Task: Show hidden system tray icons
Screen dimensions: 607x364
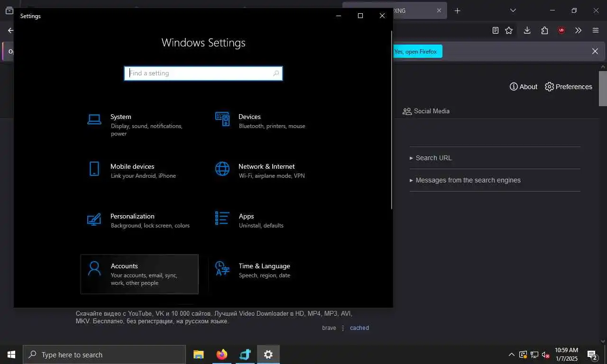Action: click(511, 355)
